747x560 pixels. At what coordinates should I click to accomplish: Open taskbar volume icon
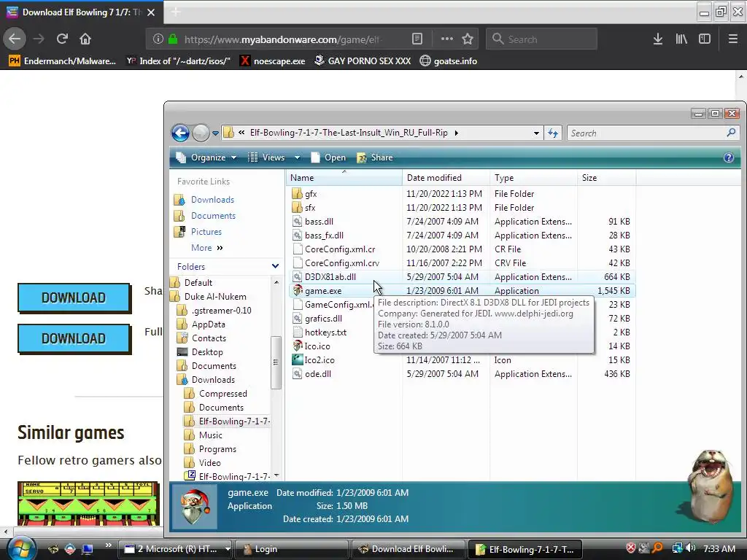tap(690, 548)
